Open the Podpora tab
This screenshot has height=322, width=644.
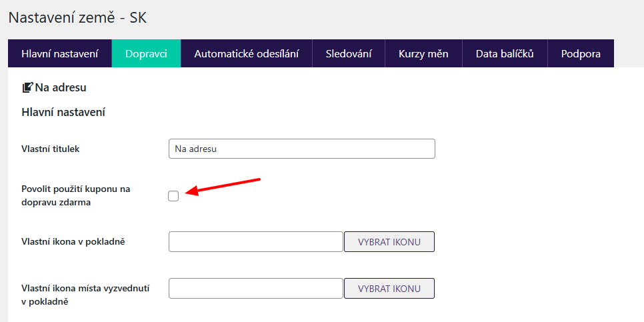click(x=581, y=53)
